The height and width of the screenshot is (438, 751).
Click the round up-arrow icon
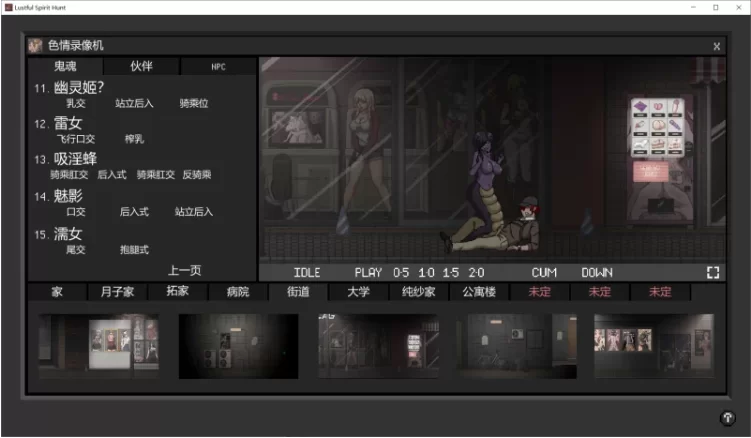(x=728, y=418)
